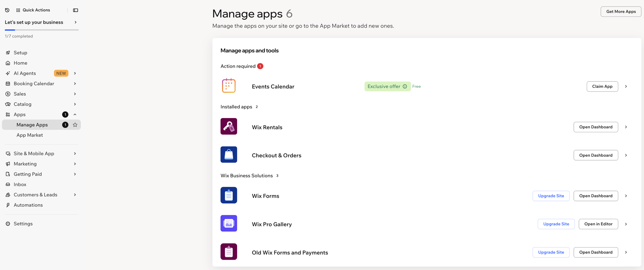Expand Customers & Leads chevron
The height and width of the screenshot is (270, 644).
(x=75, y=195)
